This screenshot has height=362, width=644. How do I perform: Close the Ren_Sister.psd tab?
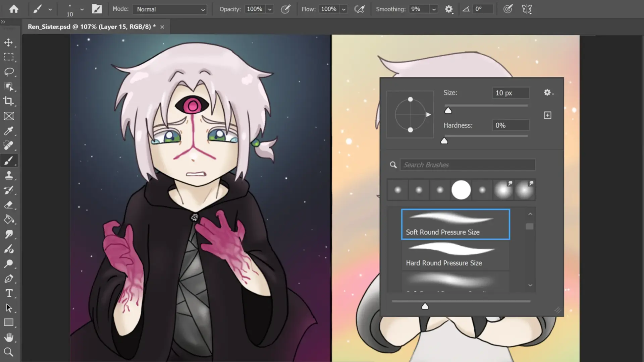tap(162, 27)
